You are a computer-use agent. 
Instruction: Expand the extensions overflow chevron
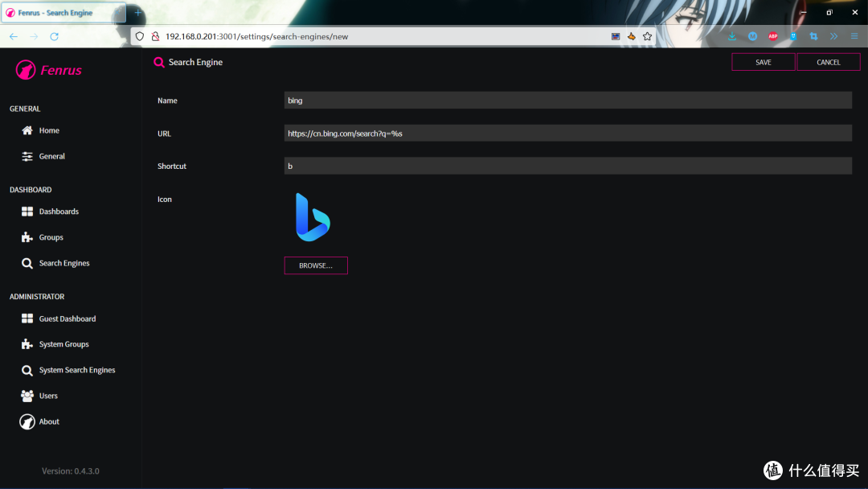[x=833, y=36]
